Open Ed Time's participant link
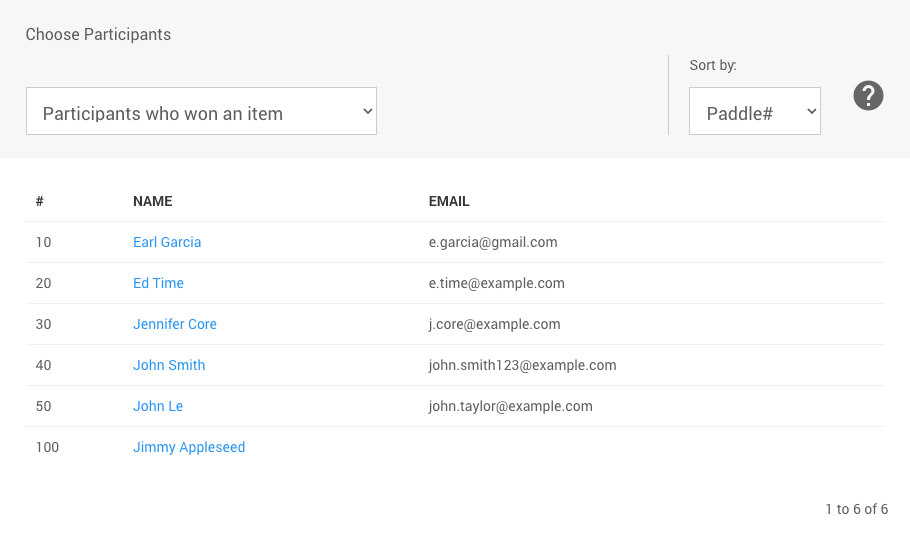This screenshot has height=552, width=910. pyautogui.click(x=158, y=283)
